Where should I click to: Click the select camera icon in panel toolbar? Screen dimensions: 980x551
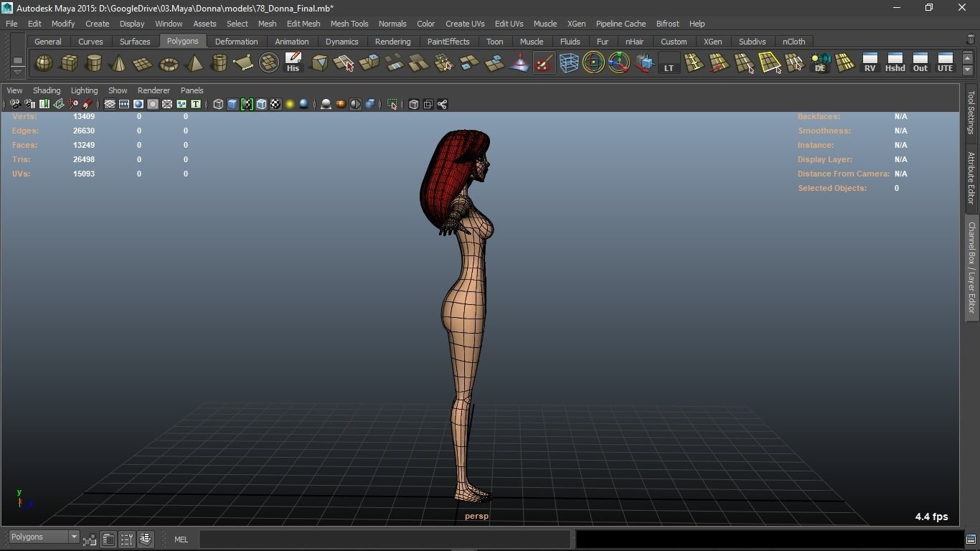click(x=15, y=105)
